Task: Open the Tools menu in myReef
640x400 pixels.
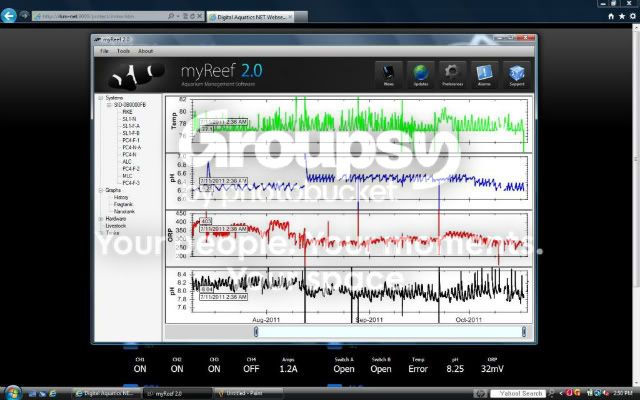Action: [x=123, y=51]
